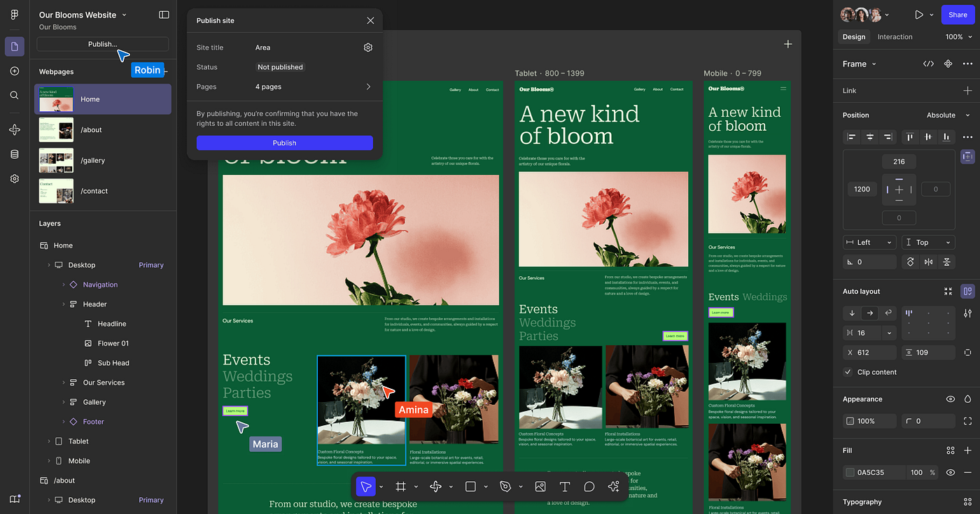
Task: Select the Text tool
Action: tap(564, 486)
